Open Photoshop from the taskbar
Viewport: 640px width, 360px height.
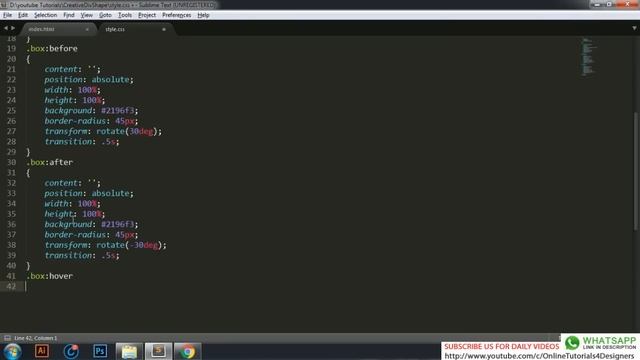tap(100, 351)
